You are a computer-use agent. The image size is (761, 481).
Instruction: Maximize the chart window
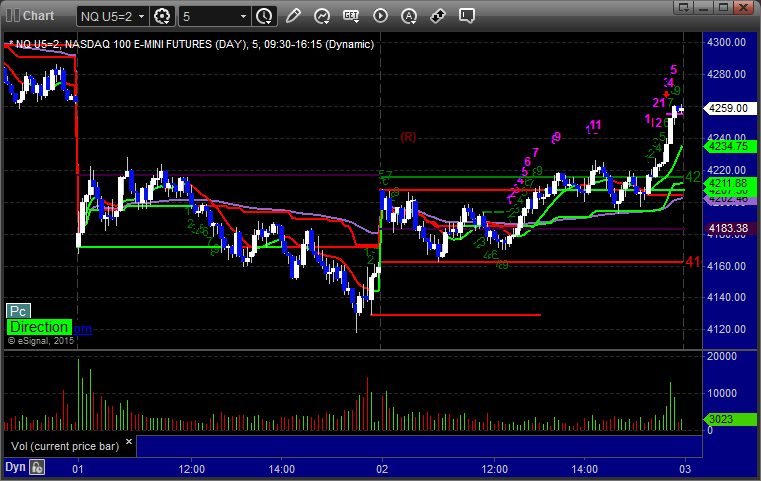tap(724, 7)
